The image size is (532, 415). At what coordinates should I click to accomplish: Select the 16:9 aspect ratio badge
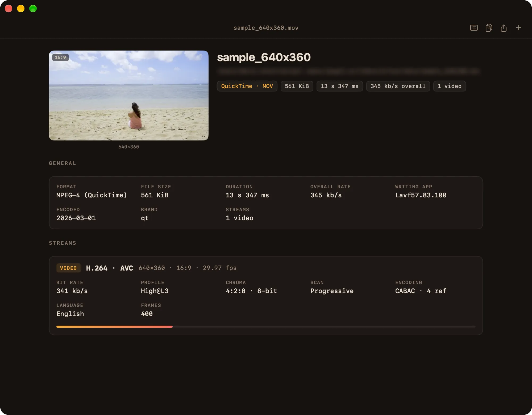60,57
